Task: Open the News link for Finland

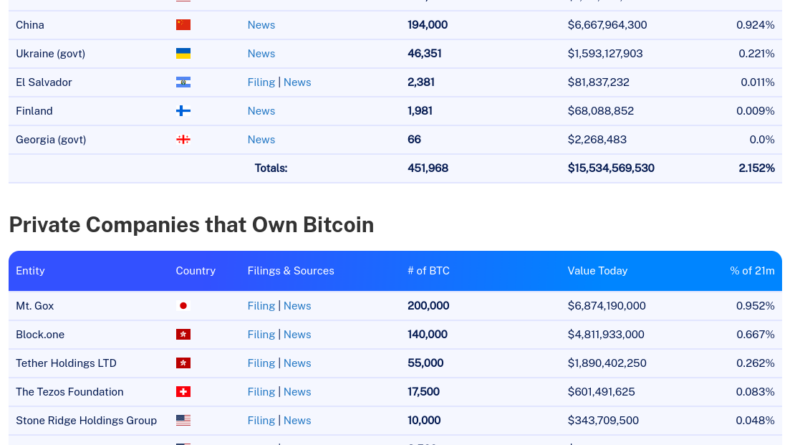Action: (261, 111)
